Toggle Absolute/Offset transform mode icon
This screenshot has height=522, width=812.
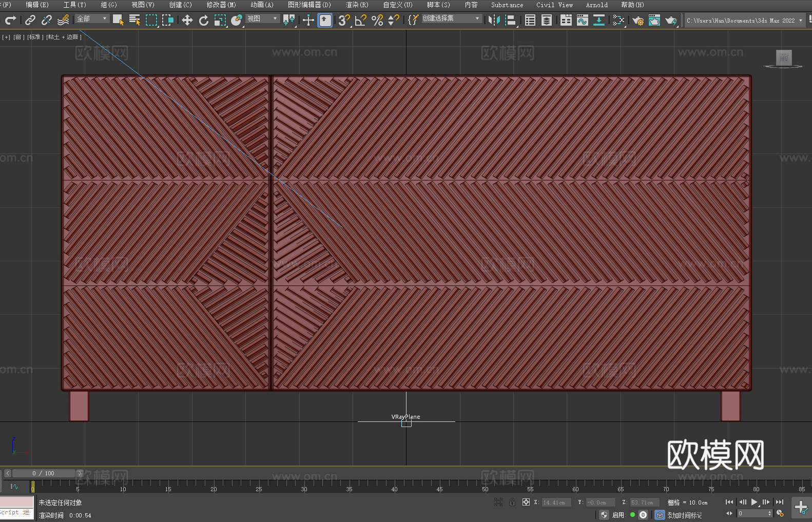click(x=526, y=502)
